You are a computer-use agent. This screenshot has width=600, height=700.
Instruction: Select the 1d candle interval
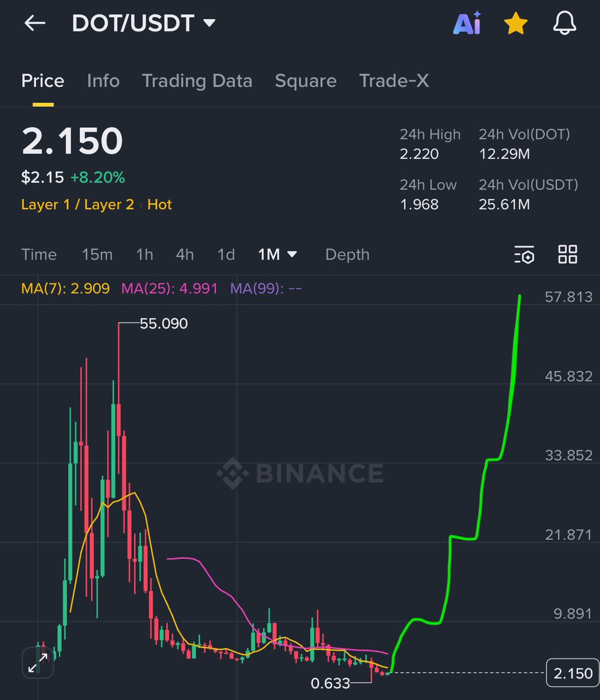226,254
